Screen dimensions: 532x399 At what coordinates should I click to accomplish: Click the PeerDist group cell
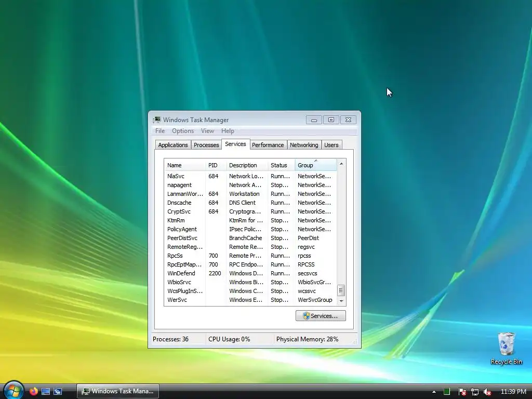point(309,238)
